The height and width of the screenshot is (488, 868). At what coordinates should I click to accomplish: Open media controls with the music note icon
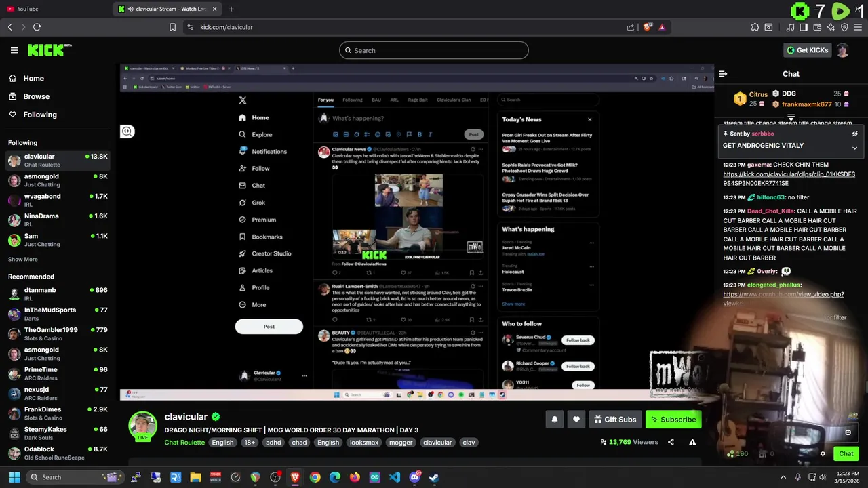pyautogui.click(x=790, y=27)
